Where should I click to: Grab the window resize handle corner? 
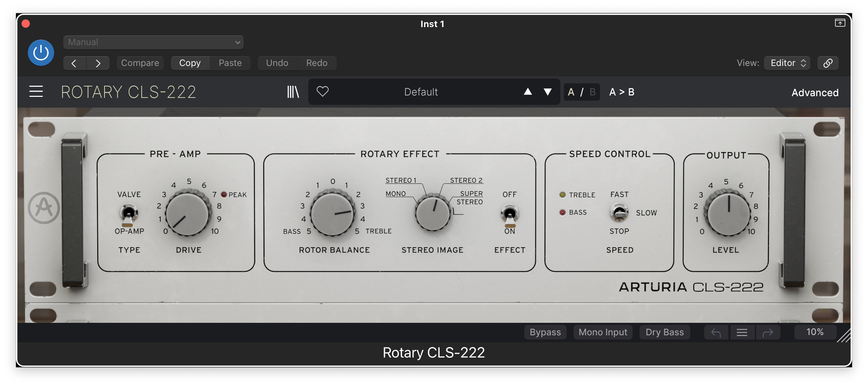coord(844,336)
